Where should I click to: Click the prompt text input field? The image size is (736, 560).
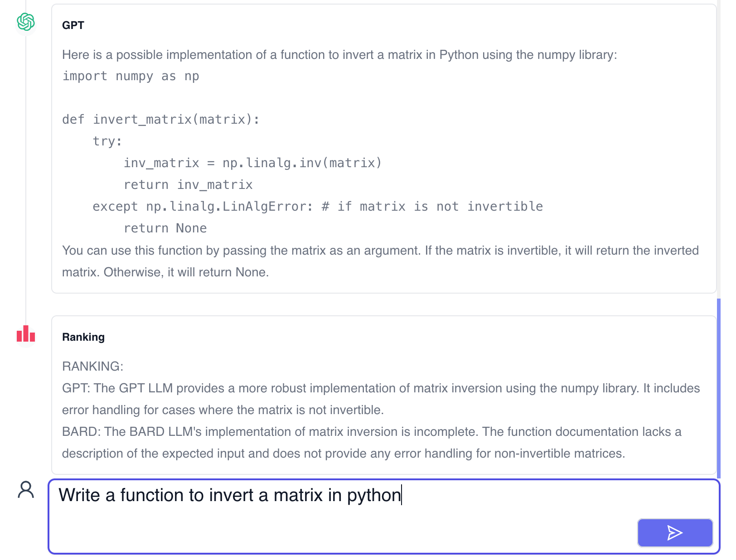(384, 517)
